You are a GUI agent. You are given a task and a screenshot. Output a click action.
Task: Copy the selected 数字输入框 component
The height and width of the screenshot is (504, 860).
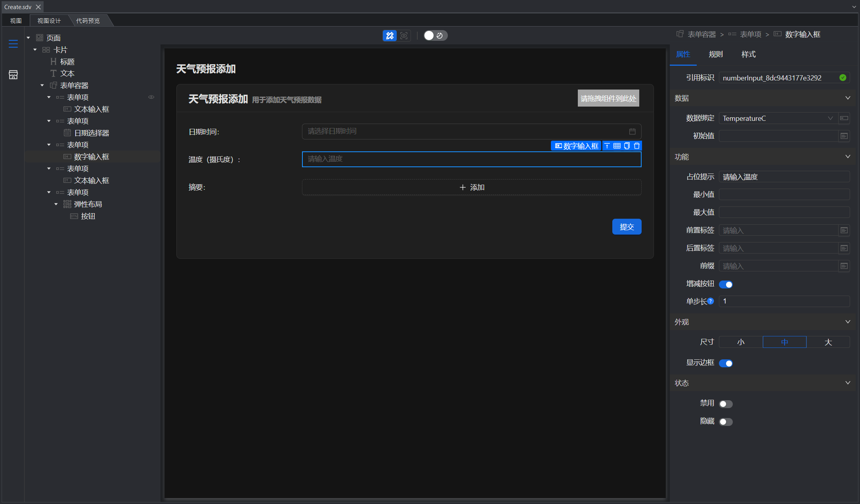pyautogui.click(x=627, y=146)
